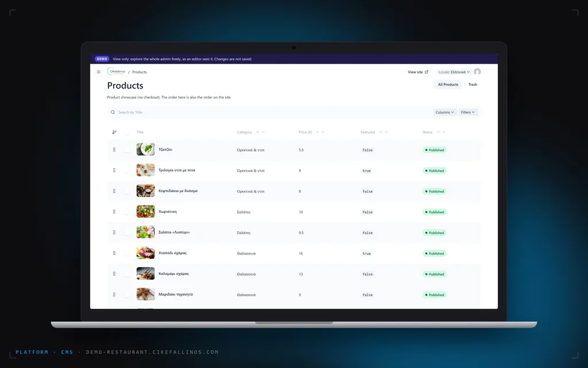Switch to the All Products tab
The image size is (588, 368).
(x=448, y=85)
